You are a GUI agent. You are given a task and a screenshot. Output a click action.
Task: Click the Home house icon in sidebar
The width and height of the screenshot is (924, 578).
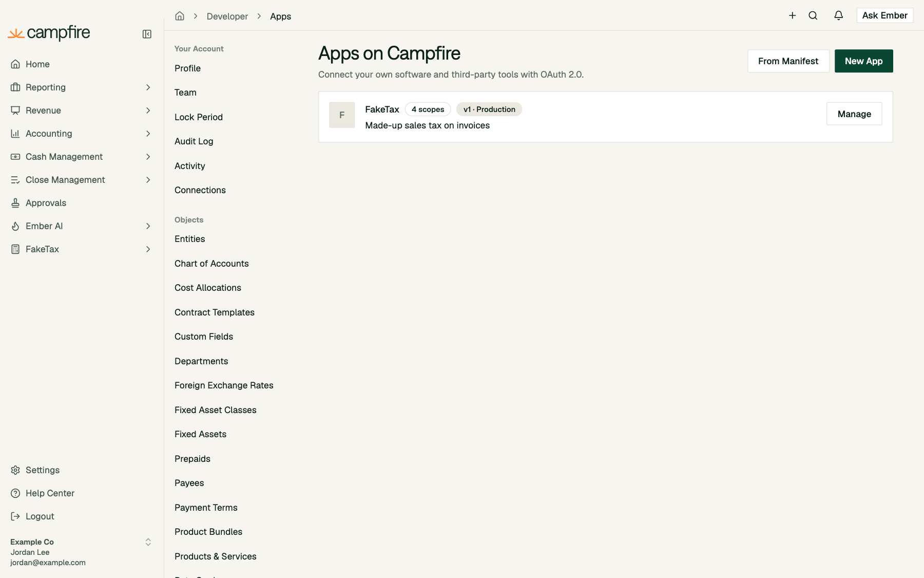click(15, 64)
